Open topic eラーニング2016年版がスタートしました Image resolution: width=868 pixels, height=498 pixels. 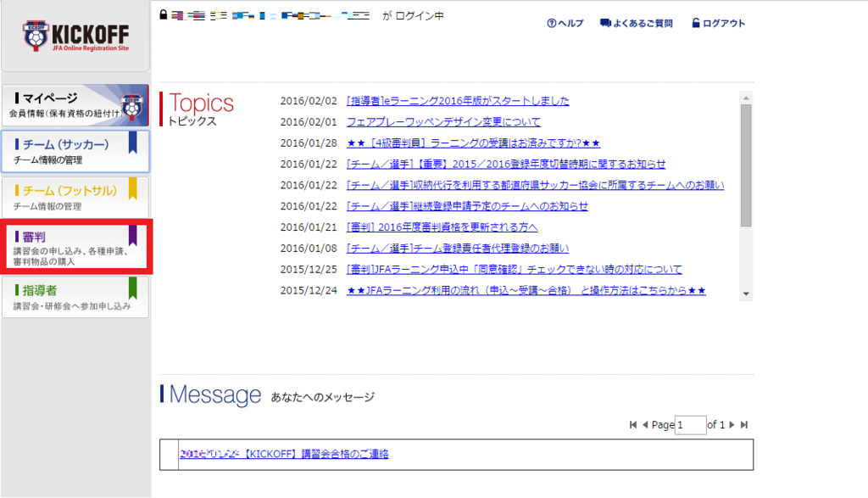click(x=458, y=101)
